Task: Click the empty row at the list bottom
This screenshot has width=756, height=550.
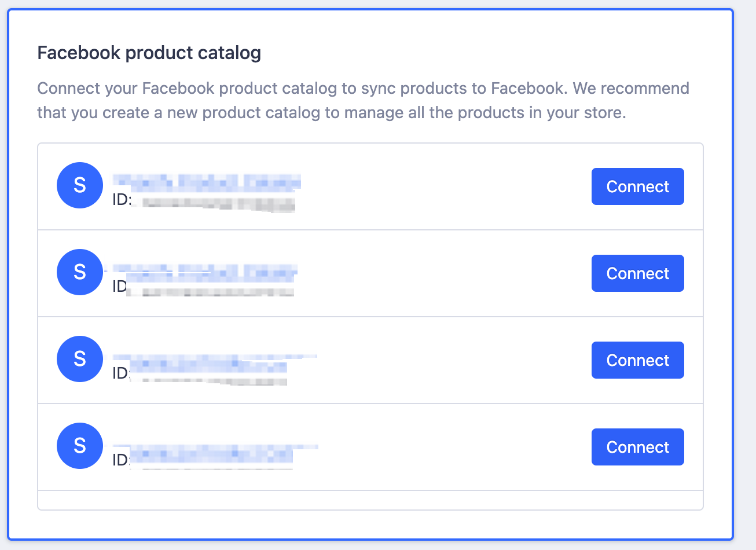Action: click(x=370, y=500)
